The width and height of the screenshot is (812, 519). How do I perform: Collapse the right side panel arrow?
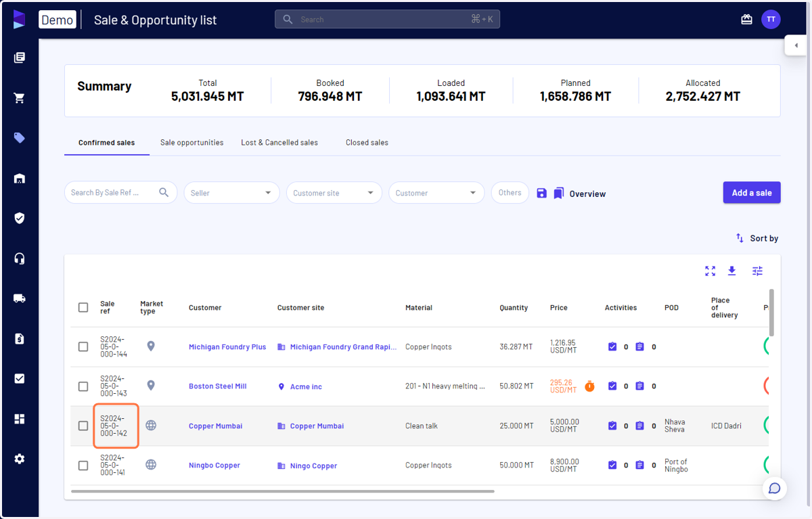pos(796,45)
